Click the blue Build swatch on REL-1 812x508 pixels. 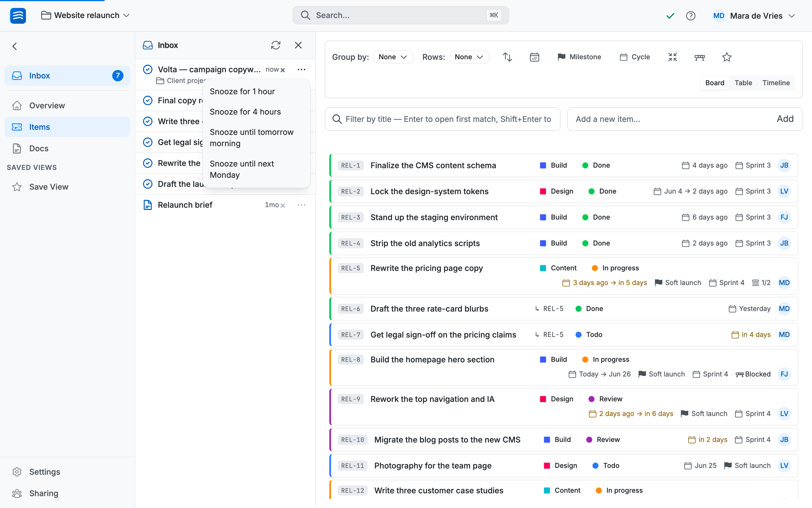[542, 165]
